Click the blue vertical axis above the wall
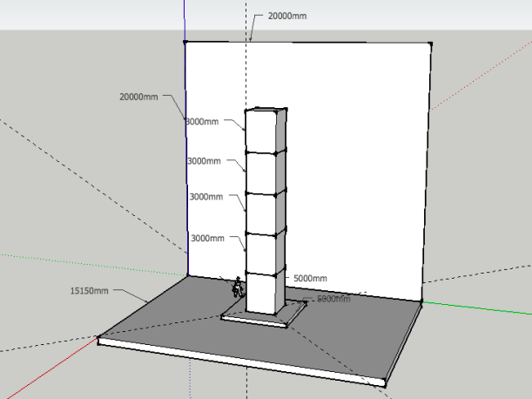 click(x=185, y=20)
